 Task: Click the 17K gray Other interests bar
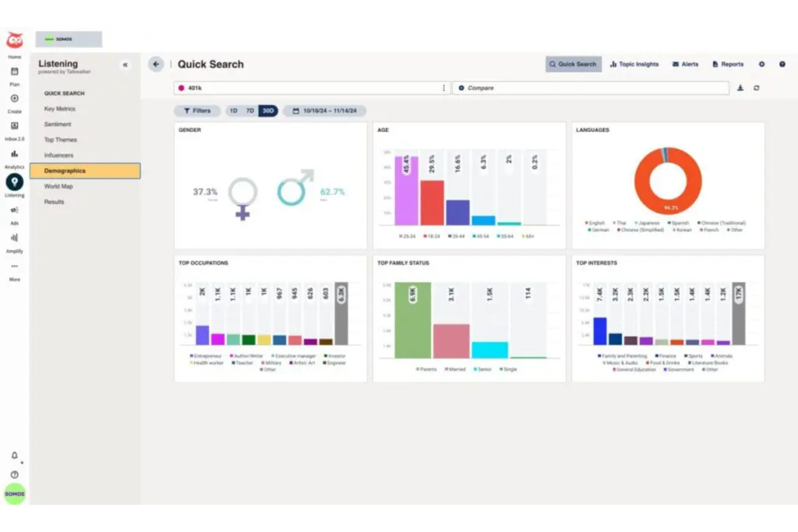click(739, 314)
